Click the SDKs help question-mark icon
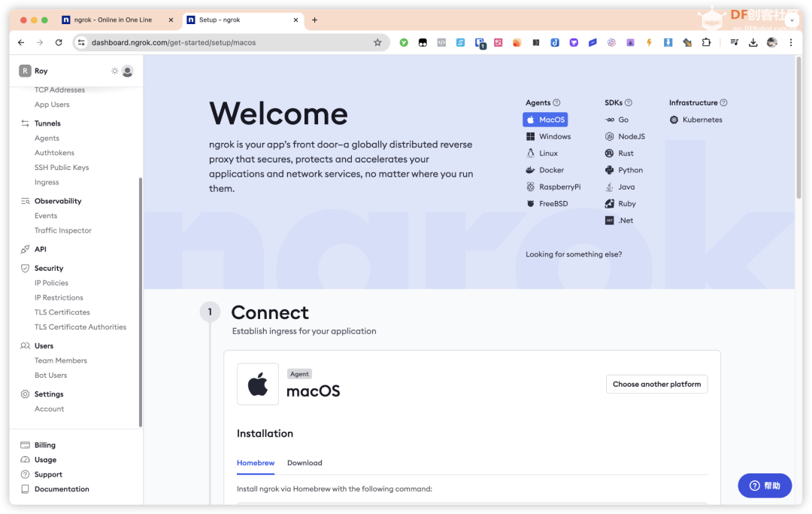Viewport: 812px width, 514px height. (x=629, y=102)
